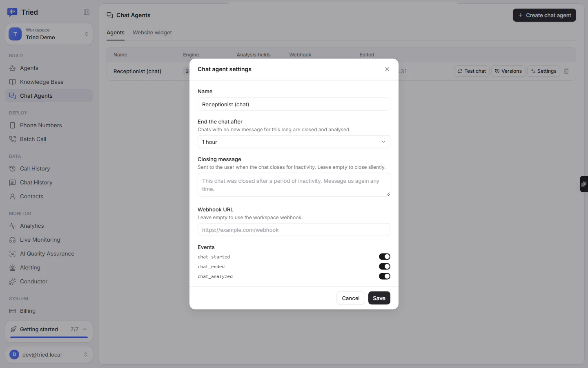This screenshot has height=368, width=588.
Task: Toggle the chat_ended event switch
Action: coord(385,267)
